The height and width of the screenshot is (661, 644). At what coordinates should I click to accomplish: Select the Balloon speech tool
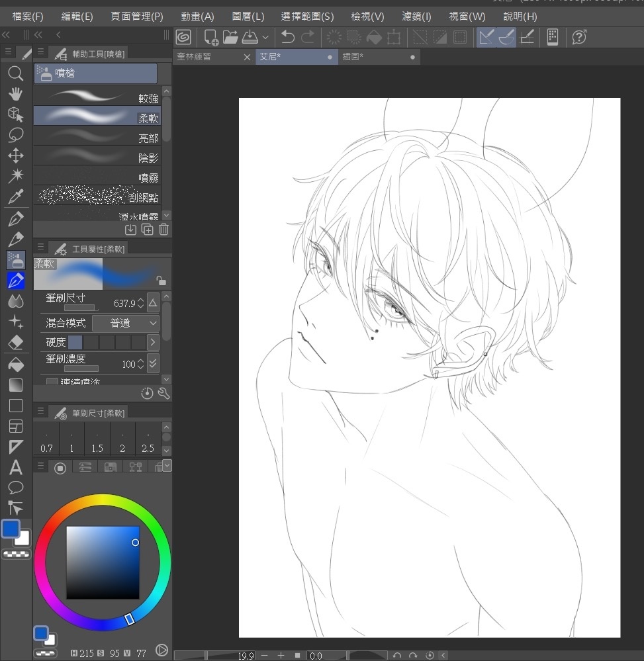point(16,488)
